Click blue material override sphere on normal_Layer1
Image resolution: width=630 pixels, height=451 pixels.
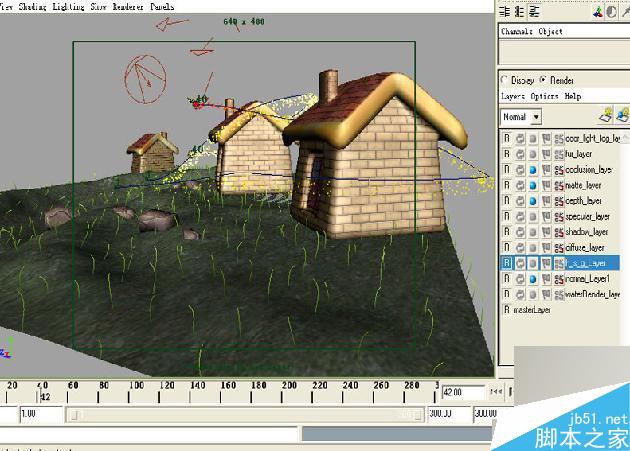coord(533,279)
